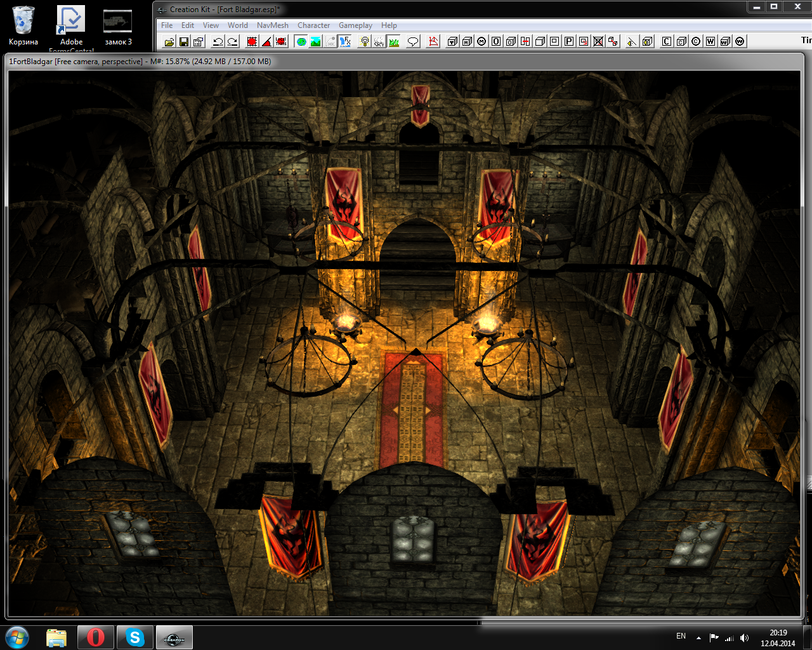Show hidden tray icons arrow
This screenshot has height=650, width=812.
click(x=698, y=637)
